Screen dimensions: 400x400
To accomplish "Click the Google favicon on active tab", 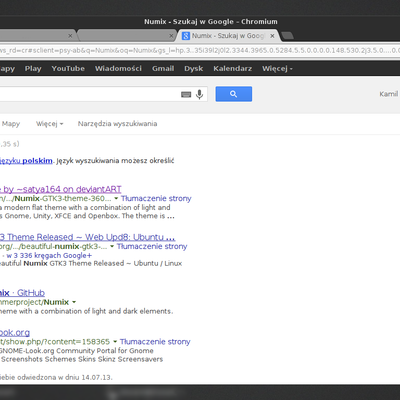I will point(186,36).
